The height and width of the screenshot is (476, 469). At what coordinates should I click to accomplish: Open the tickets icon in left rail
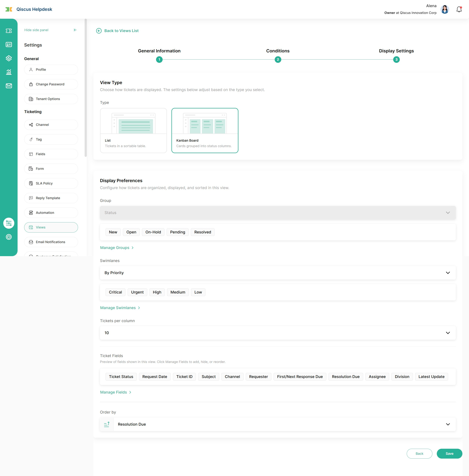(x=9, y=31)
